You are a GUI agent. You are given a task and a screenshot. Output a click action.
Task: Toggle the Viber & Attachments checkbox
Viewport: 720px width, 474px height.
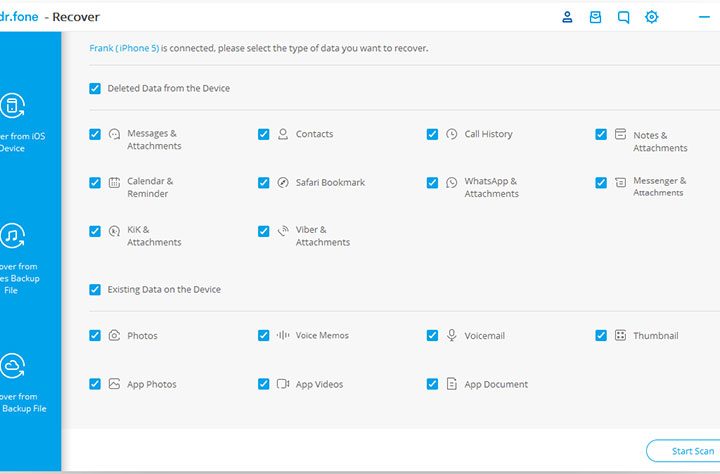[x=264, y=231]
